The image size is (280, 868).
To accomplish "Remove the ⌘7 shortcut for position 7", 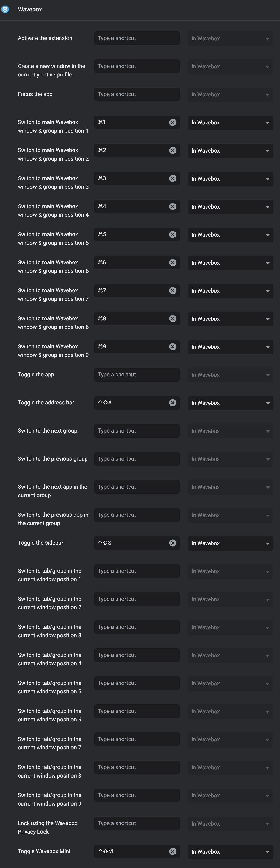I will (173, 290).
